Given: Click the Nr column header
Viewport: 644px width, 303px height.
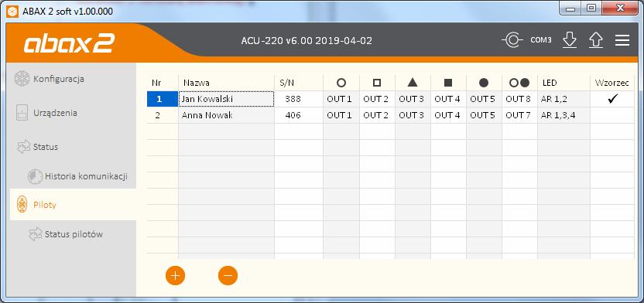Looking at the screenshot, I should pyautogui.click(x=156, y=83).
